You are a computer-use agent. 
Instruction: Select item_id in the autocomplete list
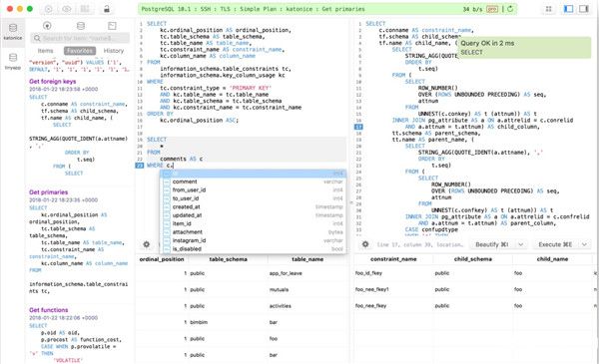(x=254, y=223)
